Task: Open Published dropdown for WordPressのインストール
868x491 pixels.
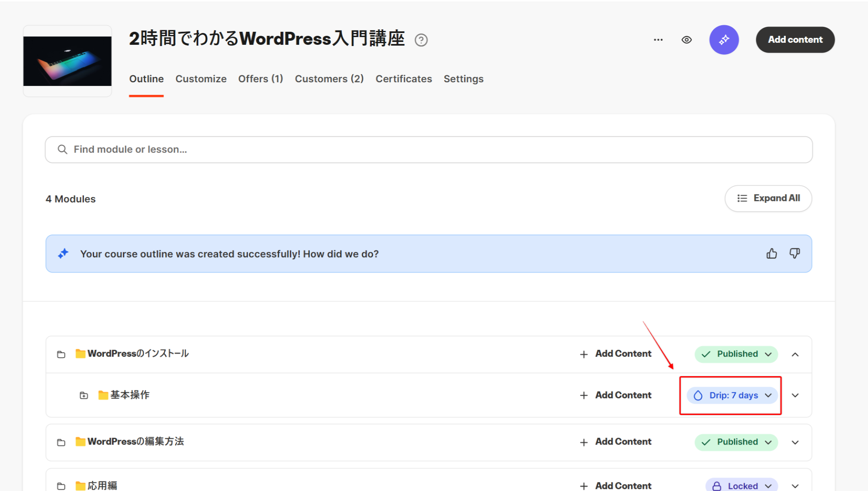Action: [x=736, y=354]
